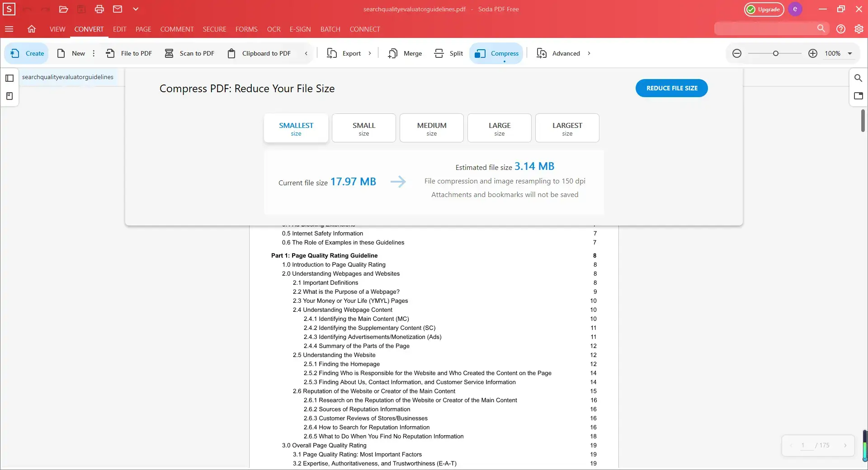Expand quick access toolbar dropdown arrow
This screenshot has height=470, width=868.
point(136,9)
